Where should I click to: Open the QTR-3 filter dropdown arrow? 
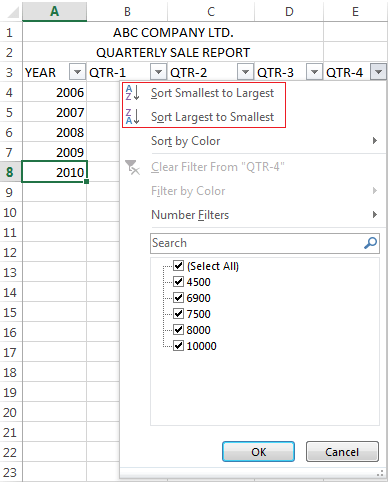(x=314, y=72)
